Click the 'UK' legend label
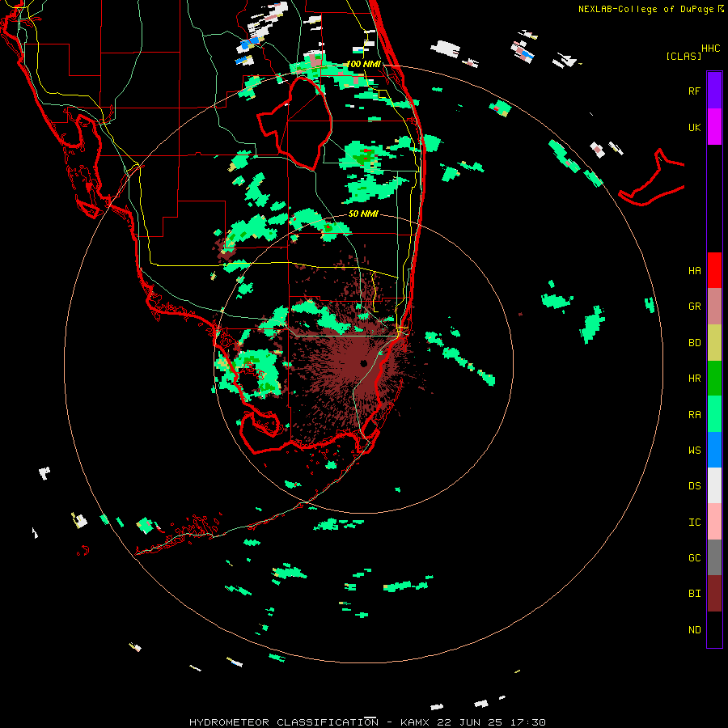The width and height of the screenshot is (728, 728). tap(694, 127)
